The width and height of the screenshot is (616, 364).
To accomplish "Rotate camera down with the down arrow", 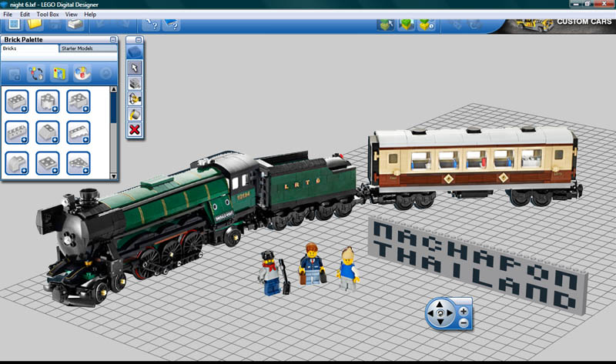I will coord(440,322).
